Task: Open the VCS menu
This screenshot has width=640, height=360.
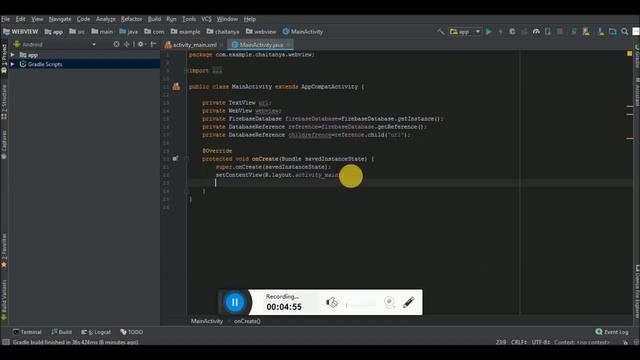Action: [x=207, y=19]
